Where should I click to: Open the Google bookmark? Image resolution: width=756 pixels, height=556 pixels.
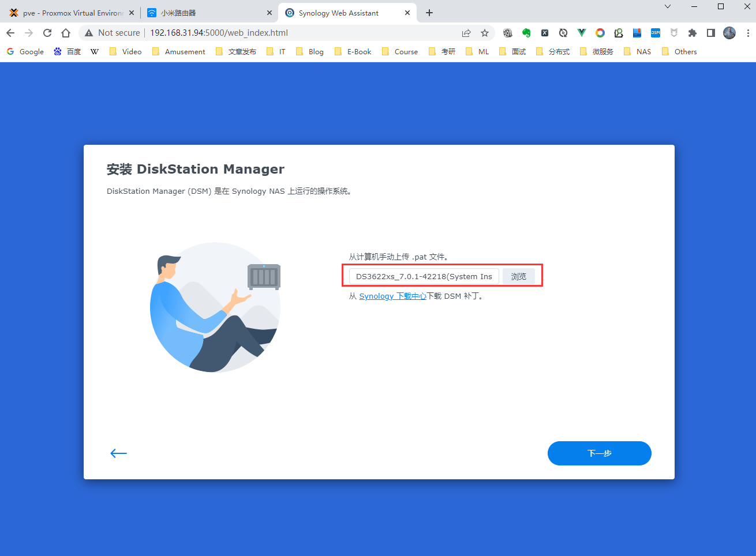pyautogui.click(x=25, y=52)
